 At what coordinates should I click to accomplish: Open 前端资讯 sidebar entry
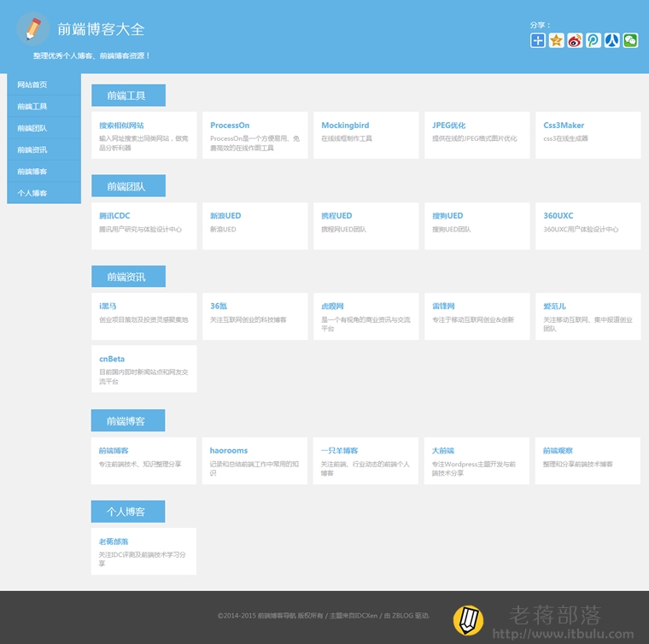pyautogui.click(x=44, y=149)
